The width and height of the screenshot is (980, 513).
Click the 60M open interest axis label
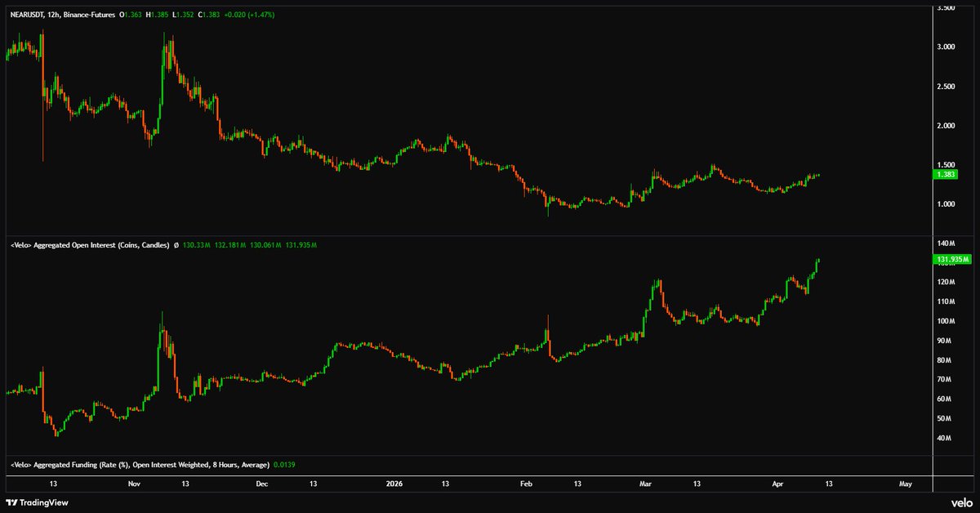click(944, 399)
